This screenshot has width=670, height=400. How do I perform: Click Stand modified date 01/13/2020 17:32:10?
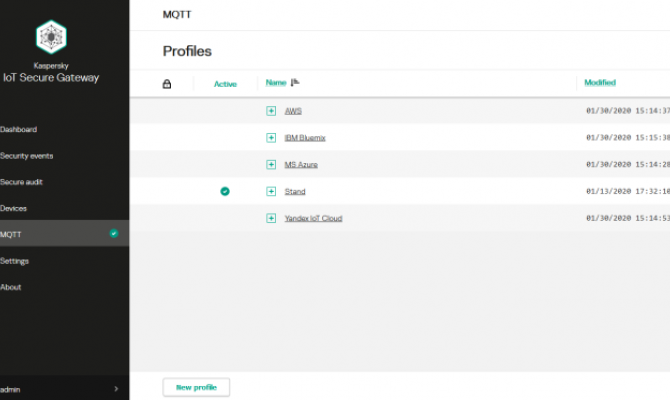[628, 191]
